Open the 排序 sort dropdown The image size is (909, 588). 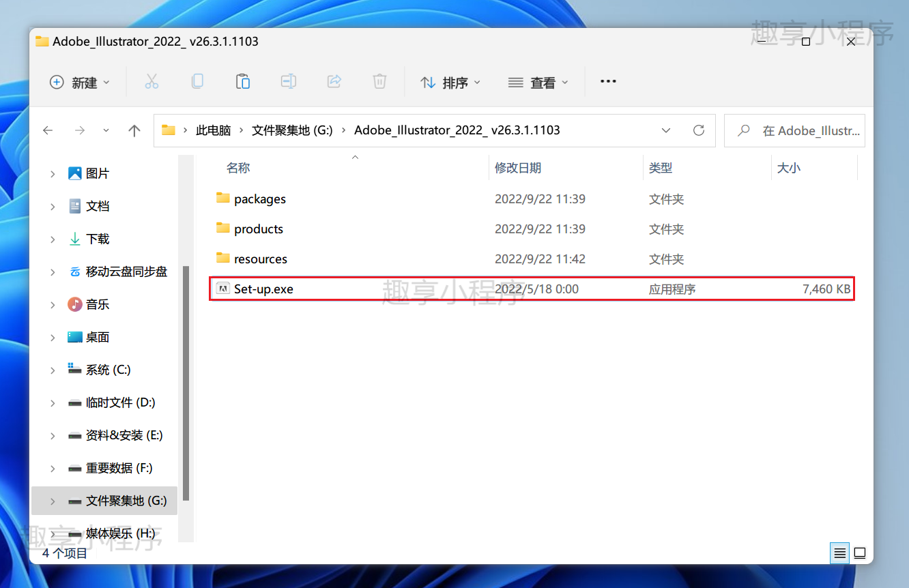pyautogui.click(x=450, y=82)
